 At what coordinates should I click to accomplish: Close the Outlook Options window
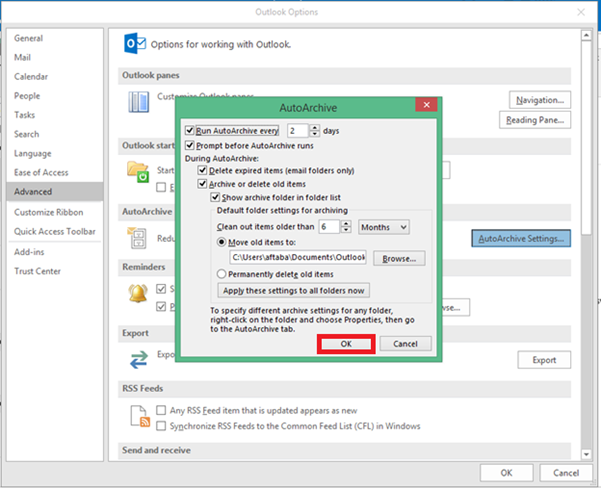pyautogui.click(x=581, y=12)
